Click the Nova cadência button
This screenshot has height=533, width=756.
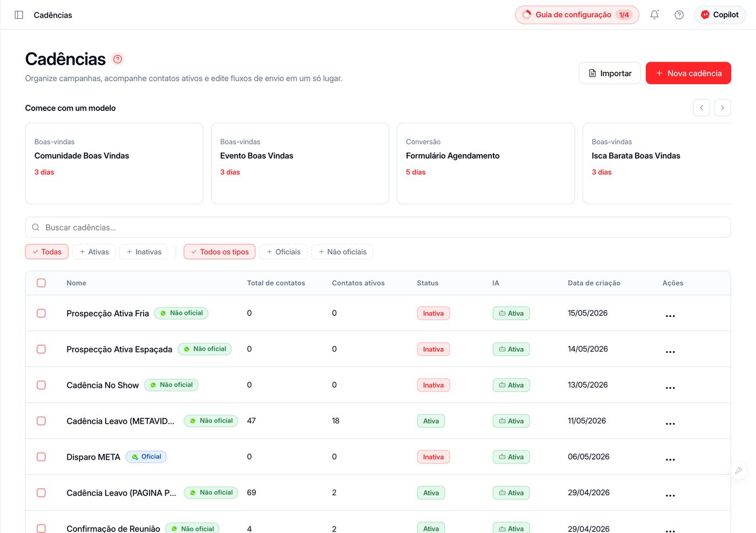688,73
